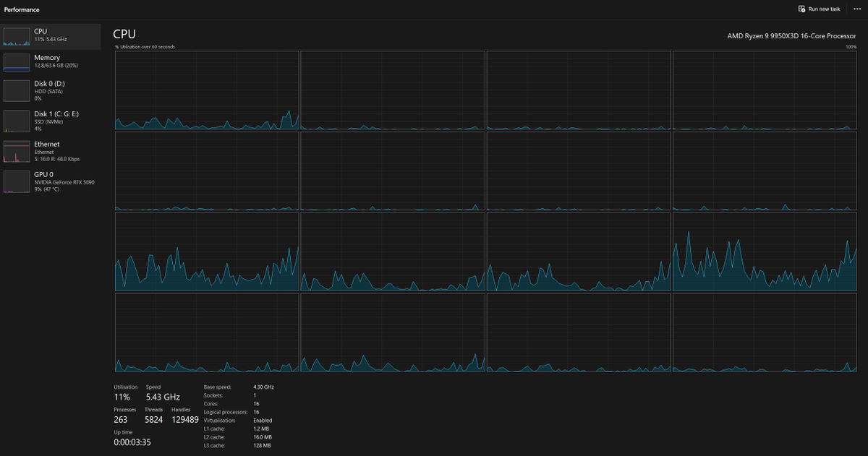Click the Cores: 16 row

pos(231,404)
